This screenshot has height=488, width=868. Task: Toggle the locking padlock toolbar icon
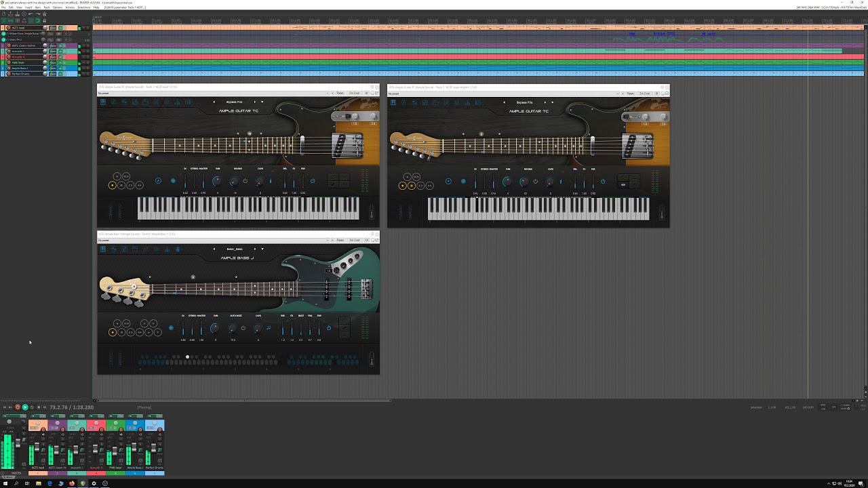tap(45, 21)
